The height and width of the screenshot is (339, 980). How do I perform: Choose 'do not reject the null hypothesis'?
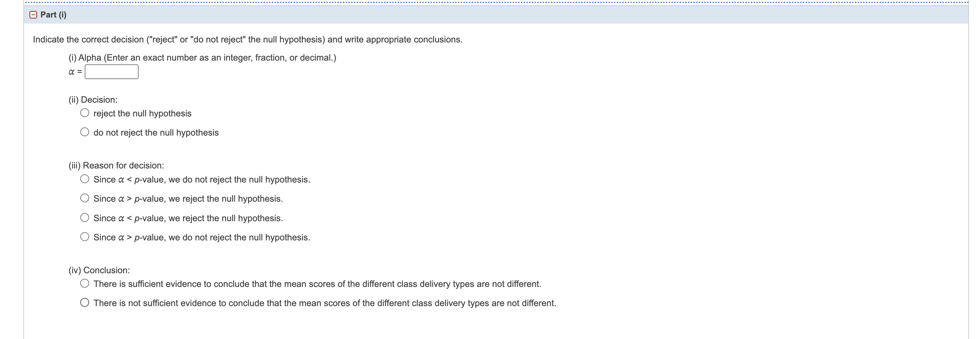pyautogui.click(x=84, y=132)
